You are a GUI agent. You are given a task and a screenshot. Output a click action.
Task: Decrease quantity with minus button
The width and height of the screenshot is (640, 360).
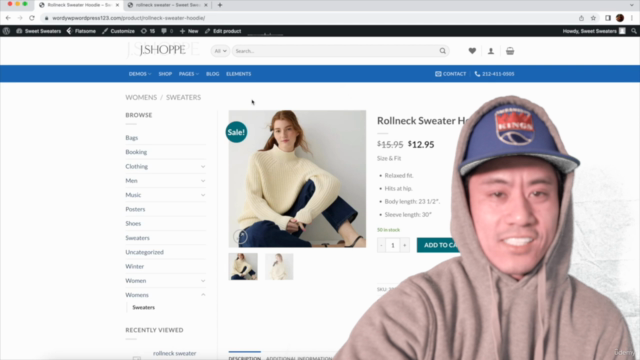tap(381, 245)
